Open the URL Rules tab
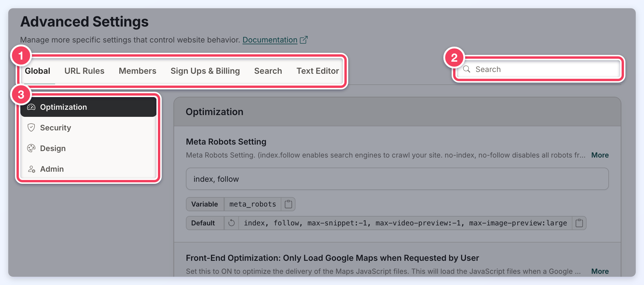 (84, 71)
